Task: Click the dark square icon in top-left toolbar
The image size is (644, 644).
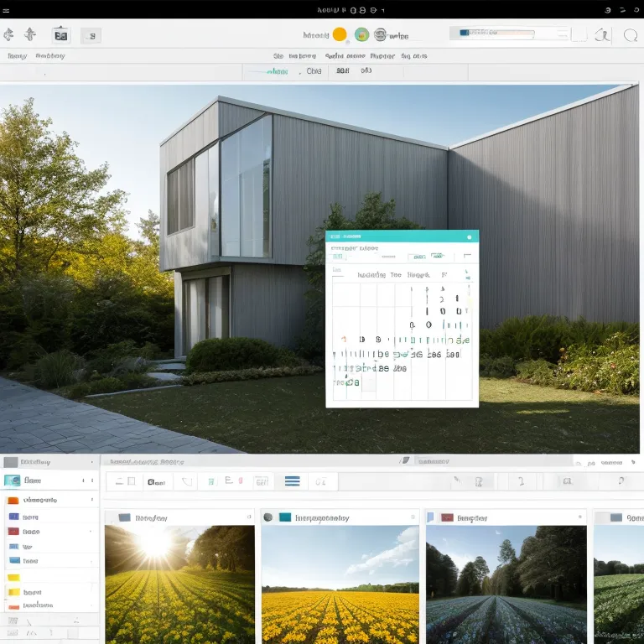Action: pyautogui.click(x=60, y=35)
